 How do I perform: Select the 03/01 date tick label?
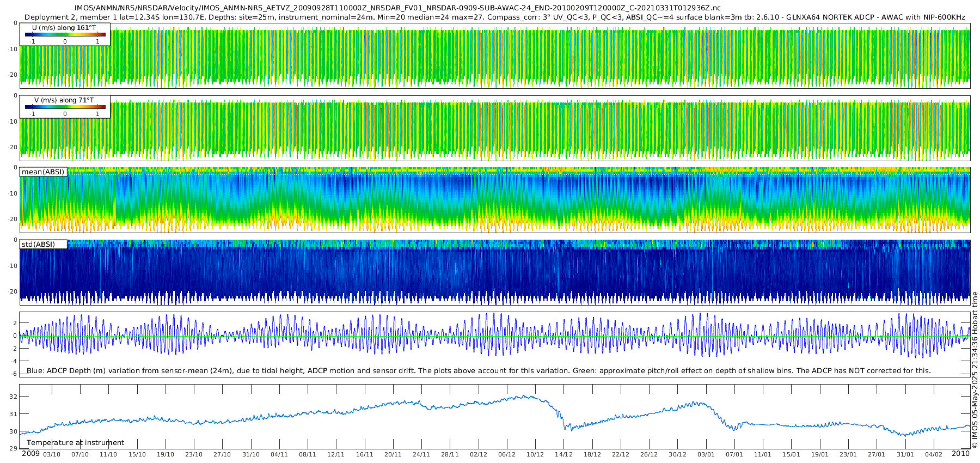tap(706, 454)
